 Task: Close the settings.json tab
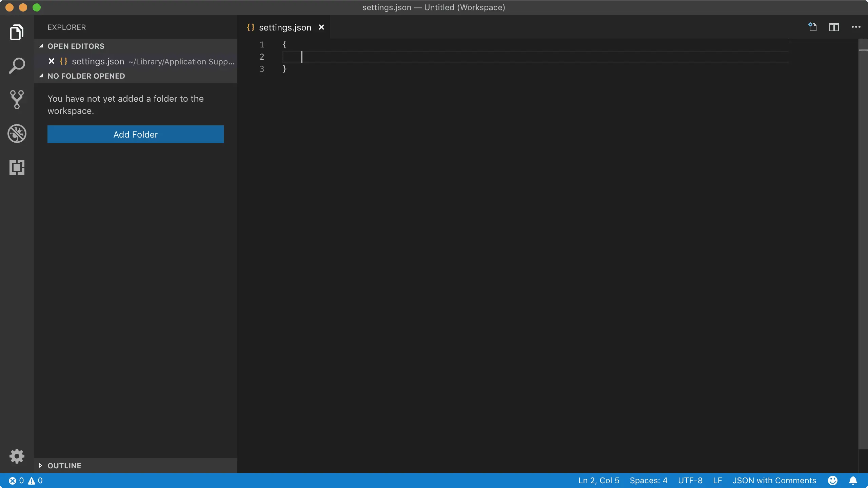[x=321, y=27]
